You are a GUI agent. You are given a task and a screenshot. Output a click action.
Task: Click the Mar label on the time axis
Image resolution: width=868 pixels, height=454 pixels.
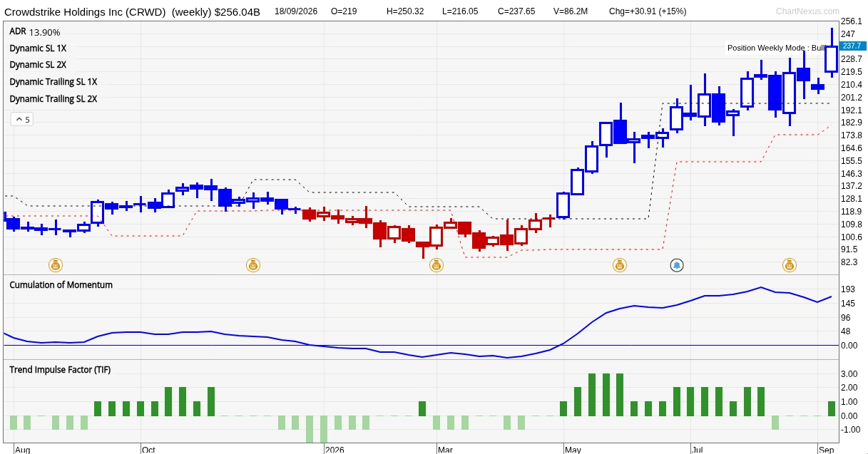445,450
